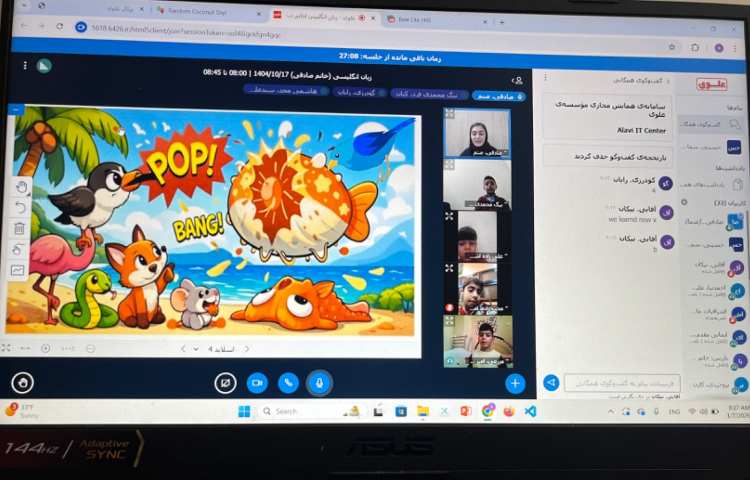Make the presentation fullscreen
Image resolution: width=750 pixels, height=480 pixels.
point(6,348)
